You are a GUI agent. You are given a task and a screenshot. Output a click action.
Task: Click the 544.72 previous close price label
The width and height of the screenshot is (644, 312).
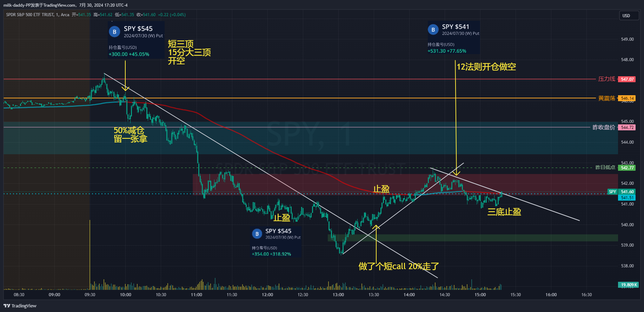[627, 128]
